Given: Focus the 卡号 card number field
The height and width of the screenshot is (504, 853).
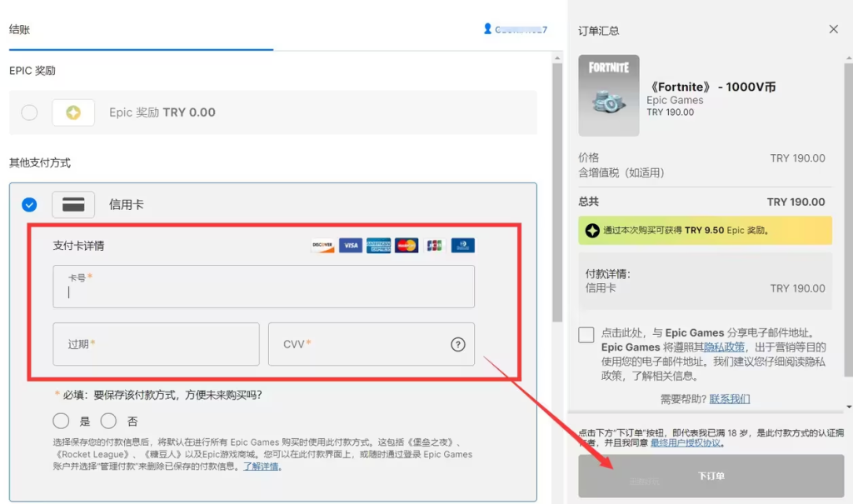Looking at the screenshot, I should tap(264, 287).
